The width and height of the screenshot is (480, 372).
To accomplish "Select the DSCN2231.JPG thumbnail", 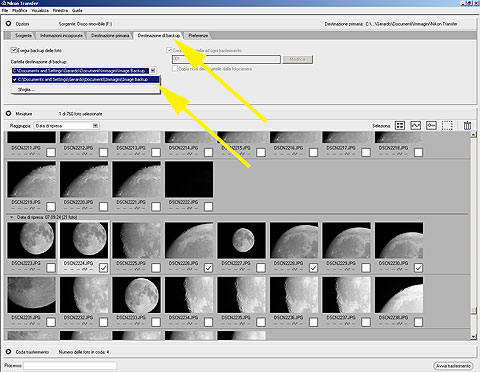I will point(32,295).
